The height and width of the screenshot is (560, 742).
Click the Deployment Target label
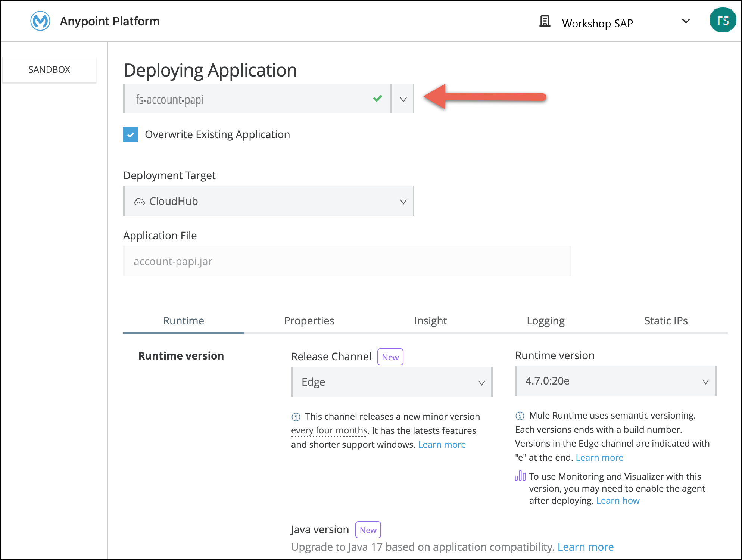169,175
